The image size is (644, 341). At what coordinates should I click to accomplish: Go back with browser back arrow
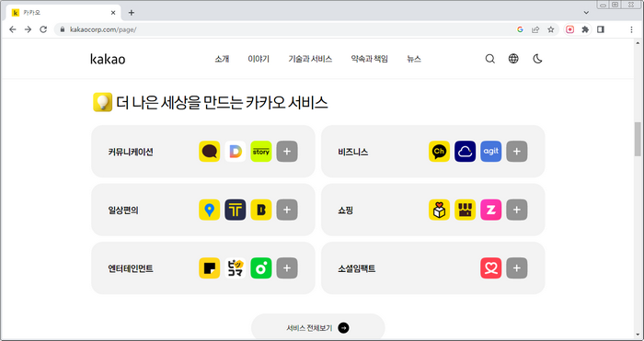pyautogui.click(x=13, y=29)
